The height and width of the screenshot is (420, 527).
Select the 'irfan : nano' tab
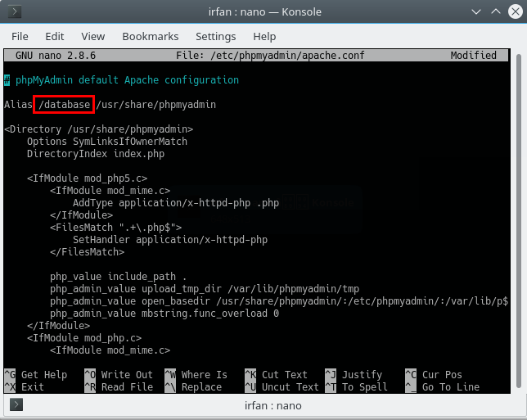click(x=273, y=405)
